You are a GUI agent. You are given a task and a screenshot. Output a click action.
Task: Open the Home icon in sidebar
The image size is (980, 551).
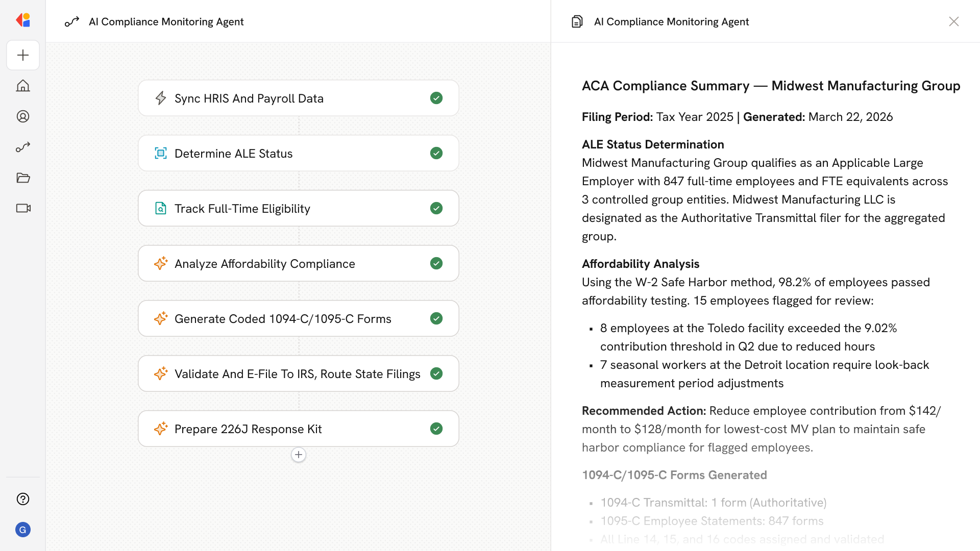pyautogui.click(x=23, y=86)
